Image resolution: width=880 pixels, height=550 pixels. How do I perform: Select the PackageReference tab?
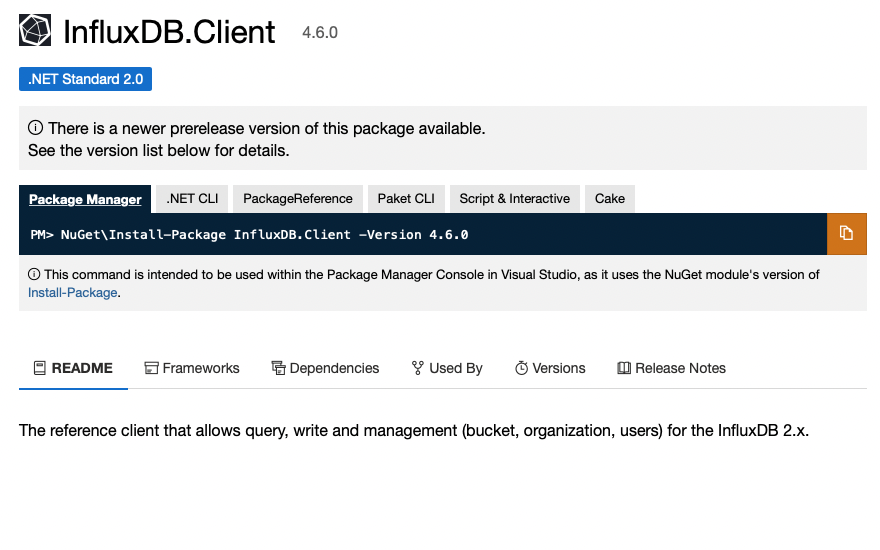(x=297, y=199)
